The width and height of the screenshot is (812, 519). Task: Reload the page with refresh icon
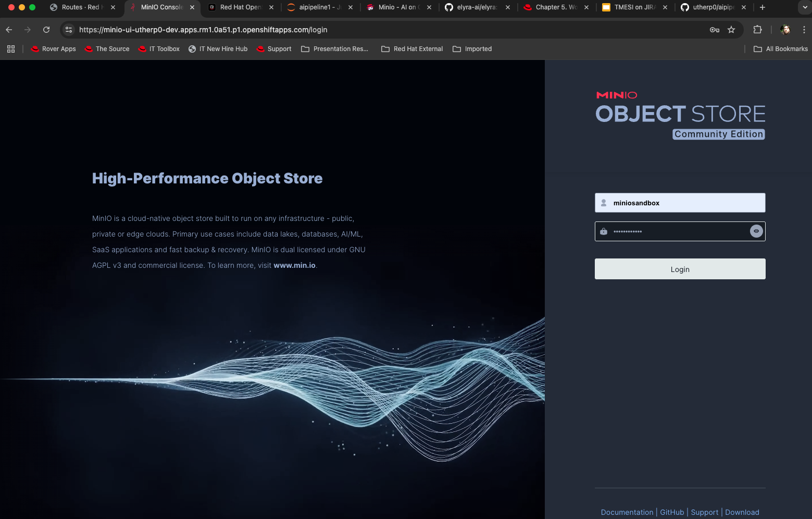46,30
